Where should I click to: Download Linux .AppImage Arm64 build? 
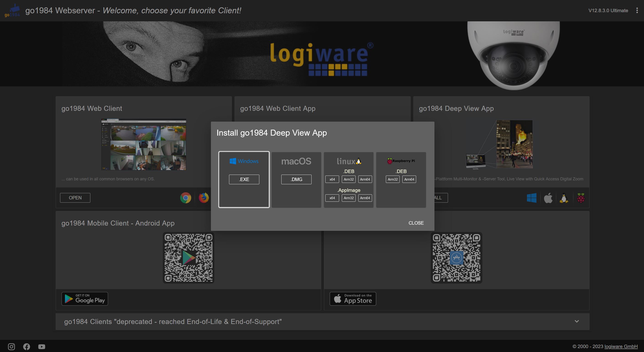pos(365,198)
